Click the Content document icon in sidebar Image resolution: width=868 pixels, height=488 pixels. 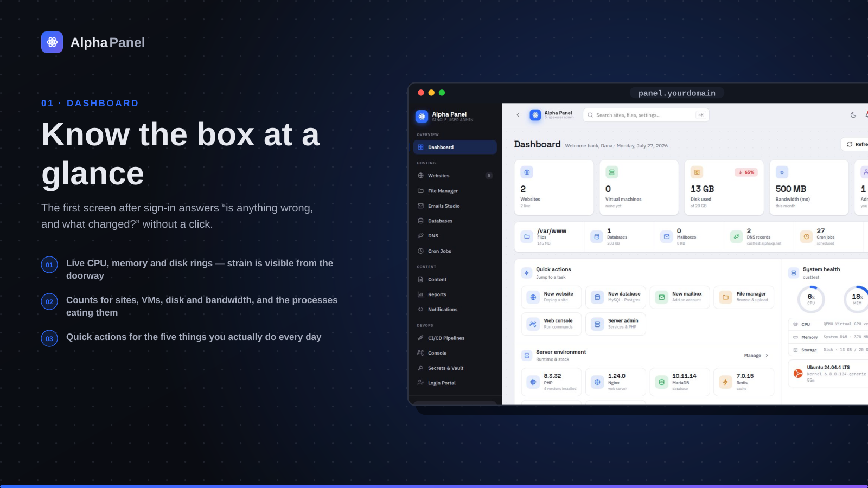(420, 280)
